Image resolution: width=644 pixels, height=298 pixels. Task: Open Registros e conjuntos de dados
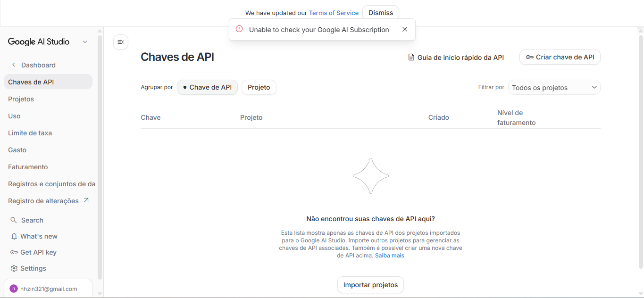click(x=52, y=184)
